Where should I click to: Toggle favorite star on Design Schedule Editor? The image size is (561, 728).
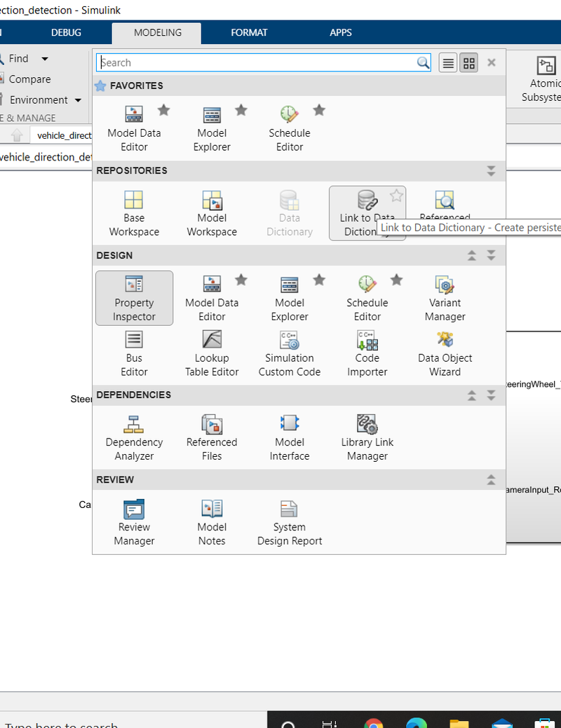point(396,280)
